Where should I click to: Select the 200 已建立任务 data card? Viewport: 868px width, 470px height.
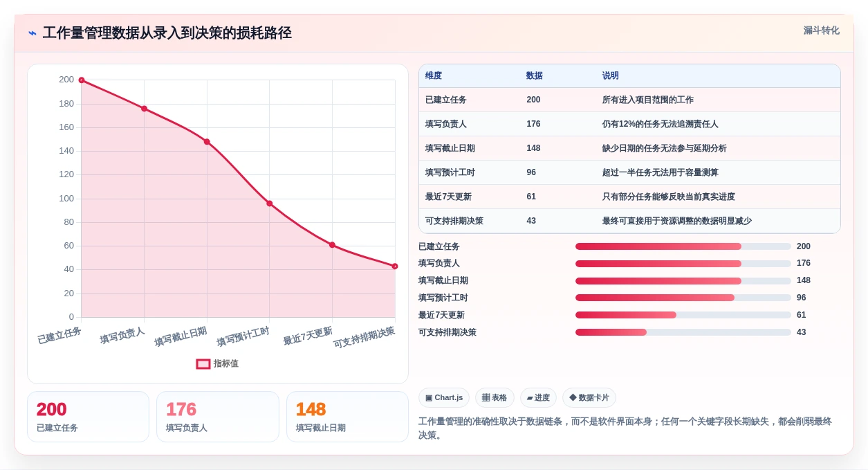click(88, 417)
